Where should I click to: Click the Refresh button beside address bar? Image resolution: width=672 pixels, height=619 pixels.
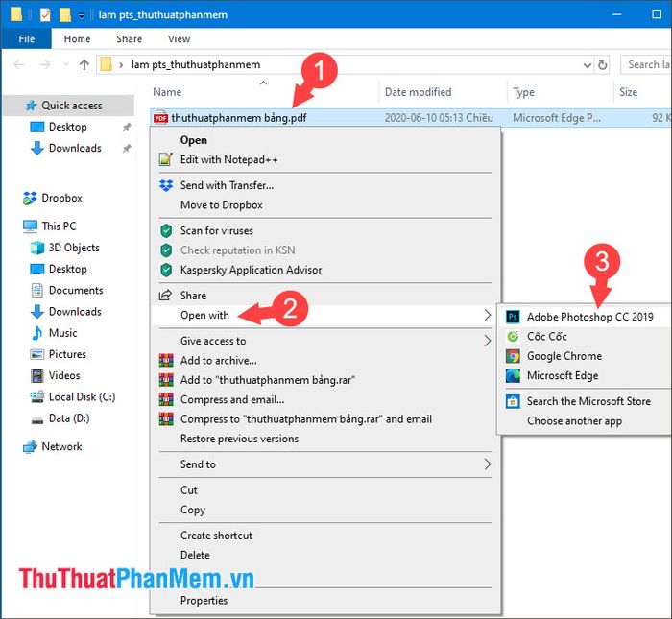pos(603,65)
